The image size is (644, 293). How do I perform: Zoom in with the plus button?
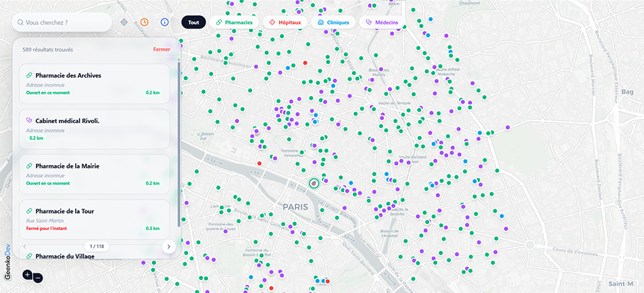[28, 274]
